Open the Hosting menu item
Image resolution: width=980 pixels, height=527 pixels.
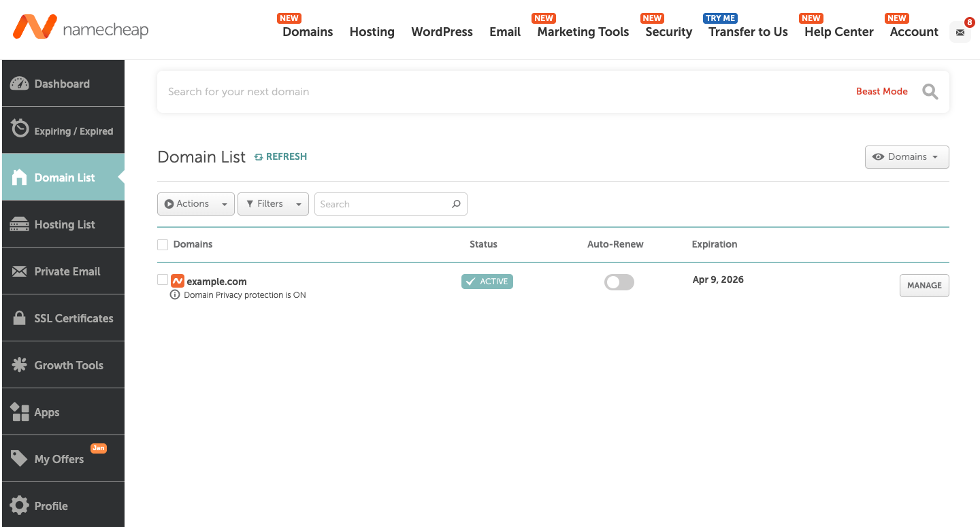point(372,32)
